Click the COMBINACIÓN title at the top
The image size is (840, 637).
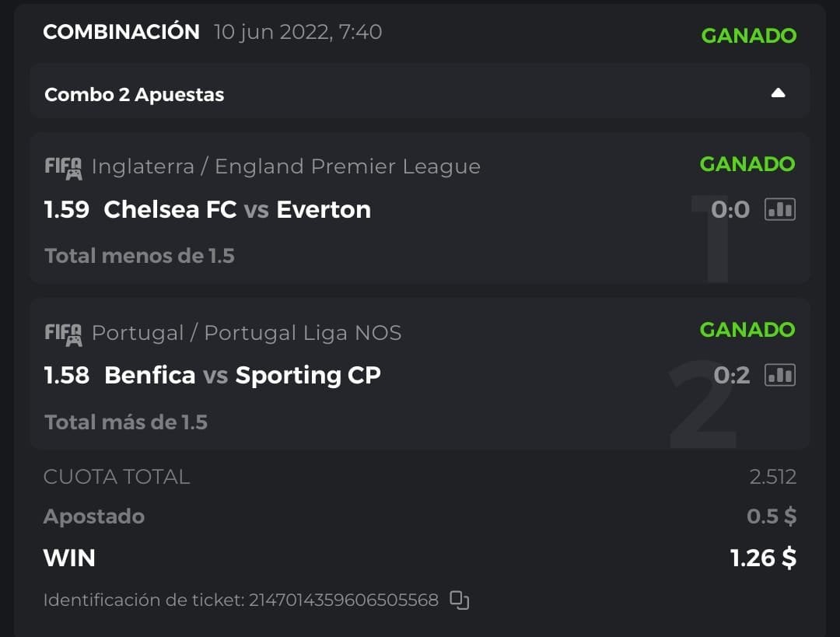(x=121, y=32)
